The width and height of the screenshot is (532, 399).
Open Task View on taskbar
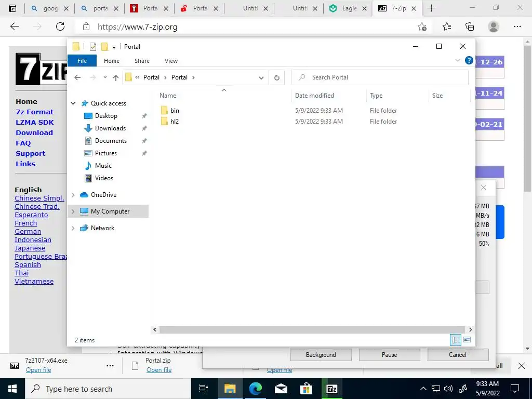click(204, 389)
